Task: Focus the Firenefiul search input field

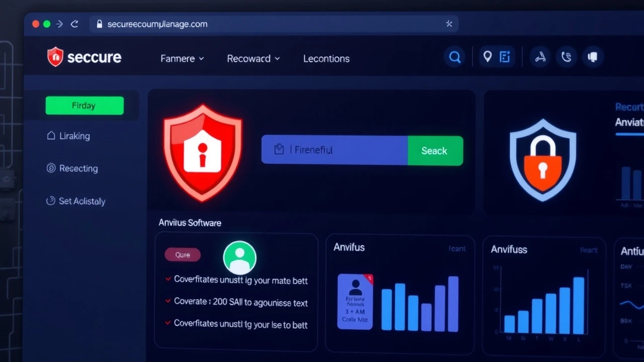Action: click(x=335, y=150)
